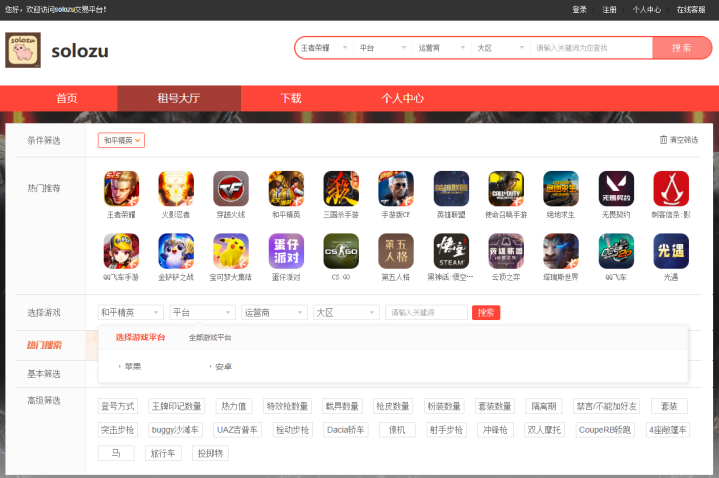Viewport: 719px width, 478px height.
Task: Select the 王者荣耀 game icon
Action: click(x=121, y=189)
